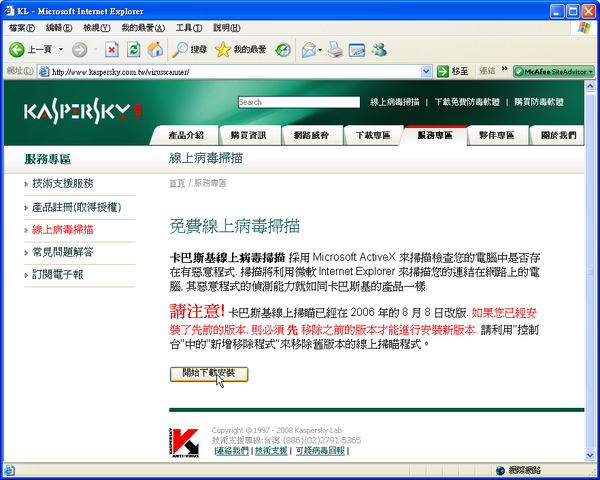The width and height of the screenshot is (600, 480).
Task: Select the 購買資訊 tab
Action: pyautogui.click(x=248, y=135)
